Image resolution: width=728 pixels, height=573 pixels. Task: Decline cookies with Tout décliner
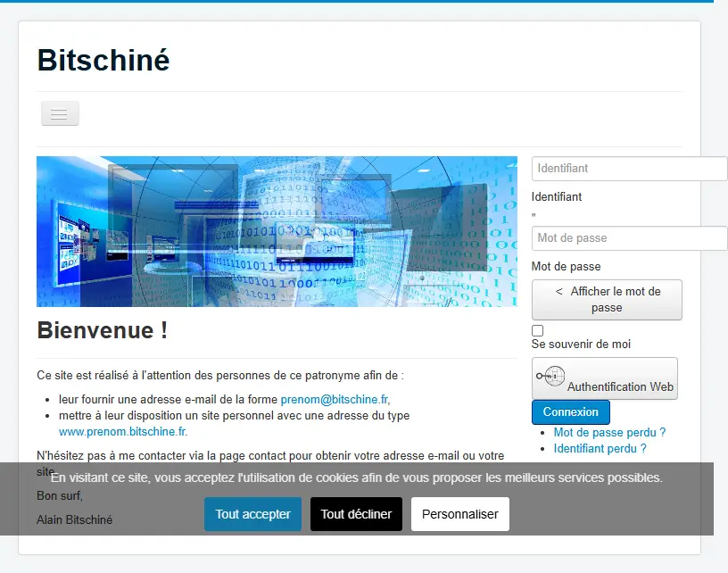coord(356,514)
